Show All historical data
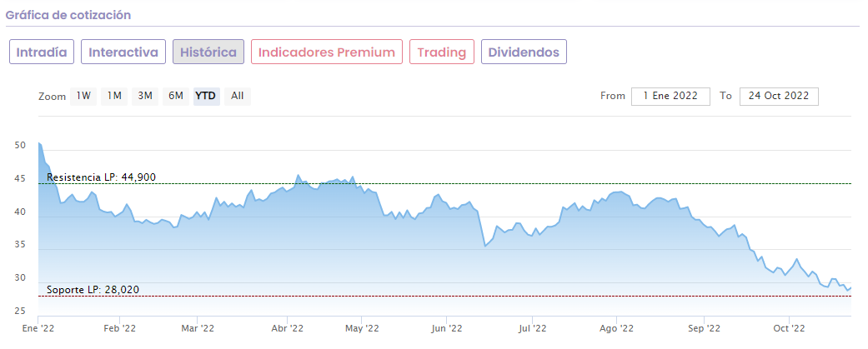Screen dimensions: 868x349 tap(238, 96)
